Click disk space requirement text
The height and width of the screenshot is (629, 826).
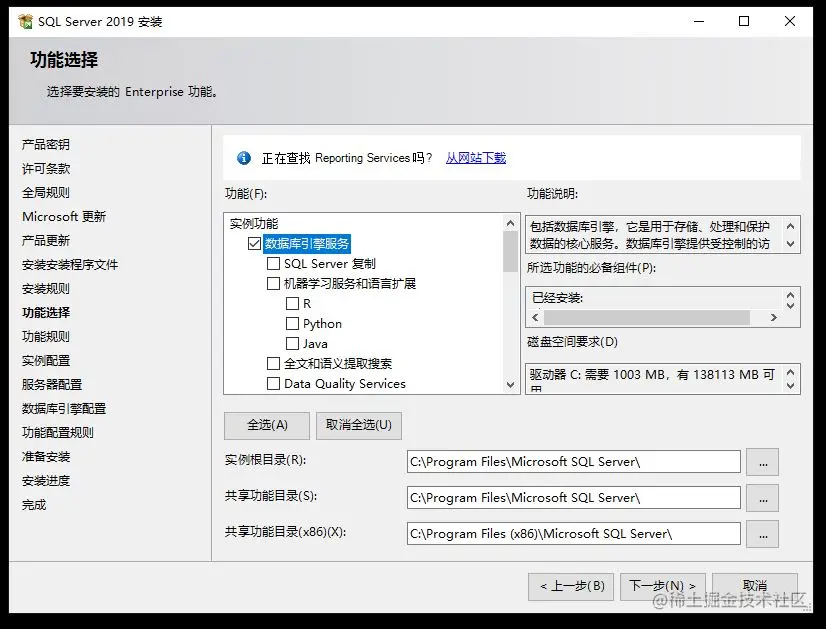click(652, 379)
